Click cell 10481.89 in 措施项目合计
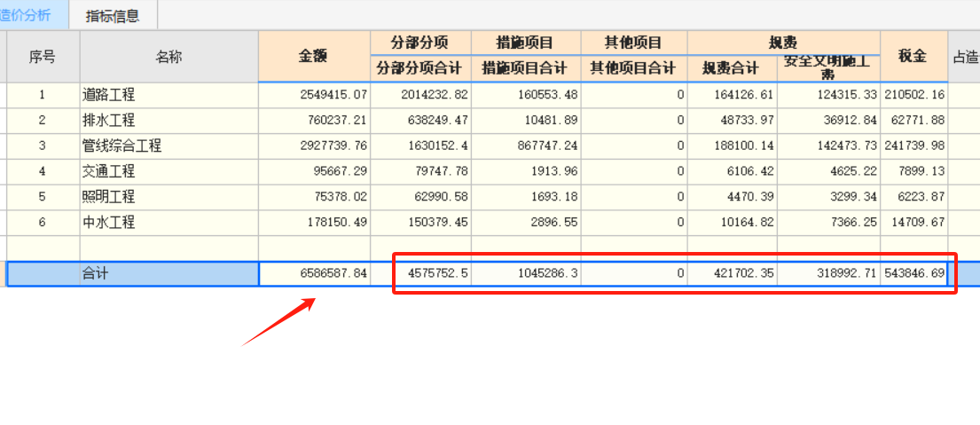The width and height of the screenshot is (980, 425). click(x=526, y=121)
